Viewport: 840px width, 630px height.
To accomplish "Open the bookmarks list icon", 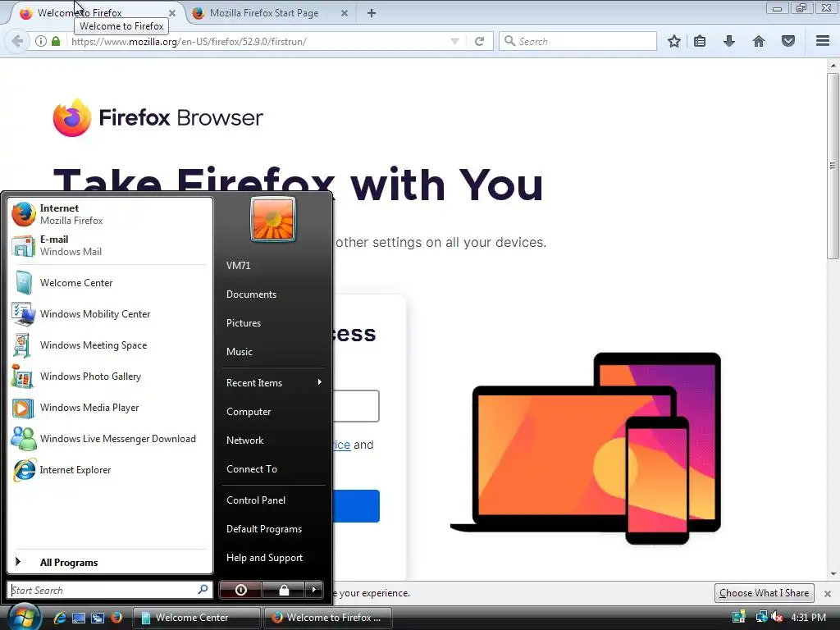I will (x=700, y=41).
